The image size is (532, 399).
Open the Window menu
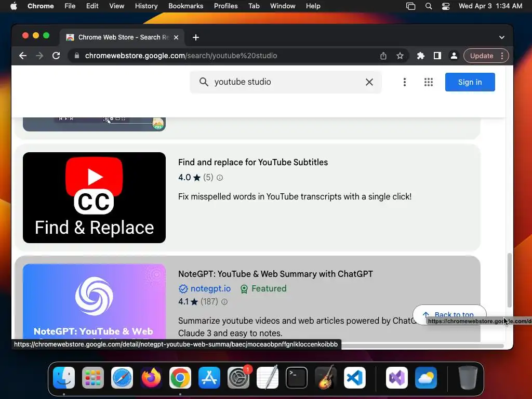(x=283, y=6)
